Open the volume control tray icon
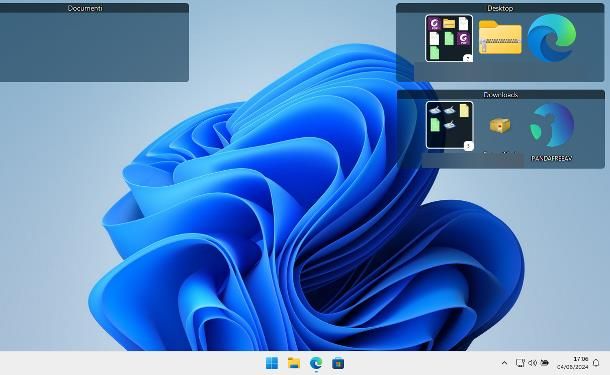The width and height of the screenshot is (610, 375). tap(533, 363)
